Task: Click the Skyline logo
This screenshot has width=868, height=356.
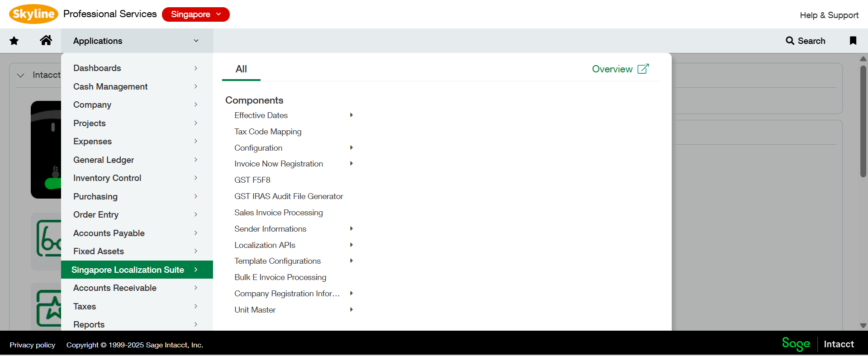Action: pos(33,14)
